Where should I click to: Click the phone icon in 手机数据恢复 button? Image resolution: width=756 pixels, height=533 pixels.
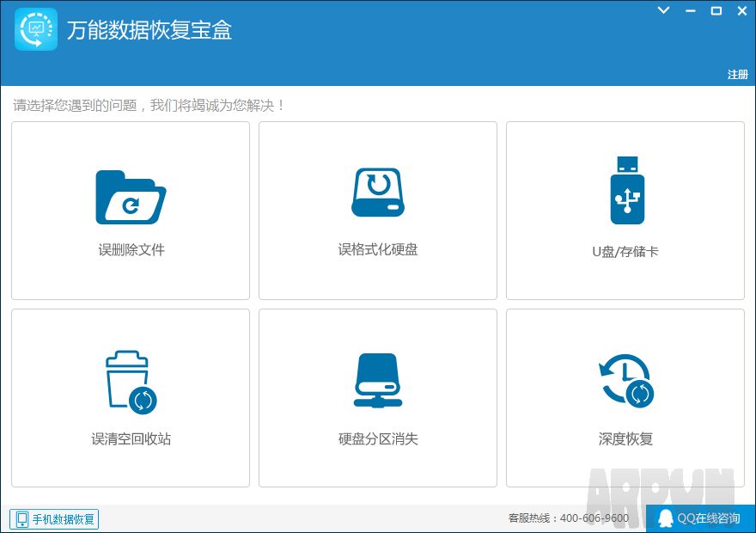pos(21,519)
